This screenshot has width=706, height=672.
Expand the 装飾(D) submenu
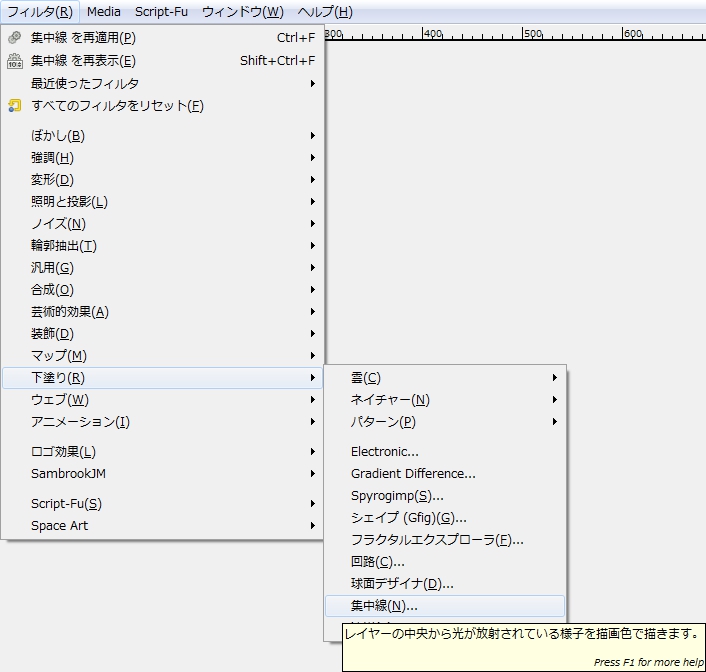pos(162,334)
